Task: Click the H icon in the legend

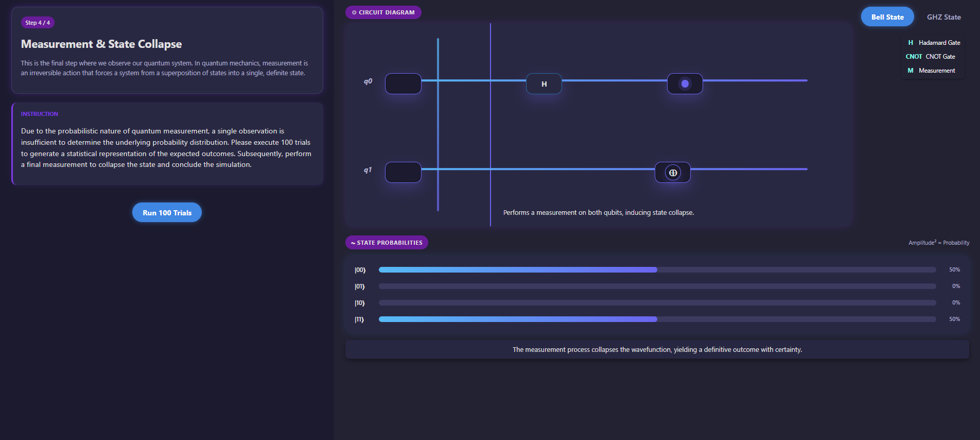Action: [x=911, y=43]
